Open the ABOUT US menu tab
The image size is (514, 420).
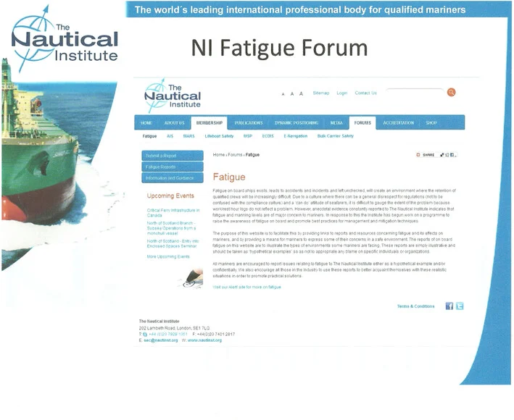175,123
